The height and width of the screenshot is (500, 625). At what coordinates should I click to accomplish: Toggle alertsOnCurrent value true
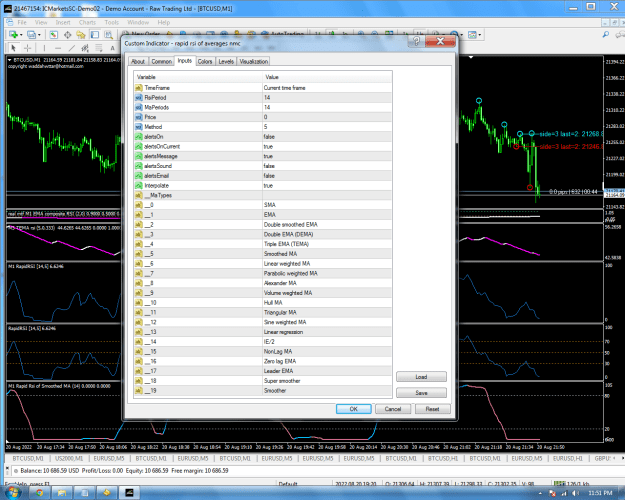coord(327,147)
